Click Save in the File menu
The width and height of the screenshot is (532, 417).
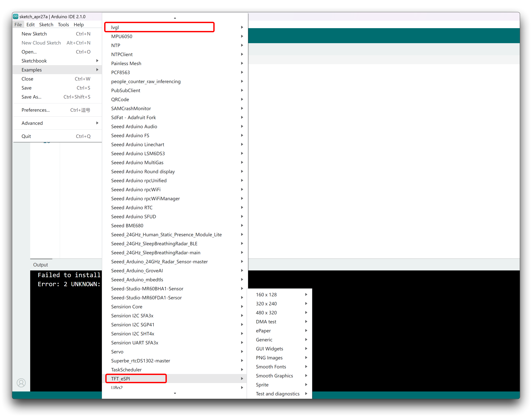pyautogui.click(x=57, y=88)
